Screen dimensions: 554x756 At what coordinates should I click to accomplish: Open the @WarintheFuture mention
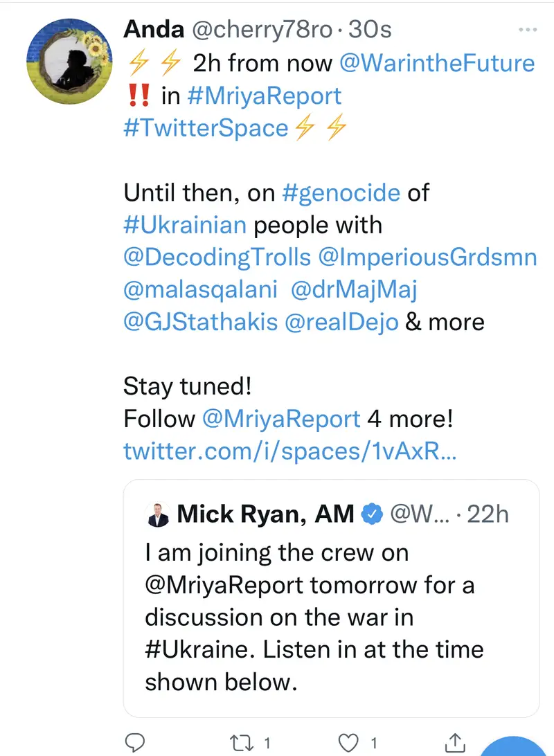click(x=437, y=63)
